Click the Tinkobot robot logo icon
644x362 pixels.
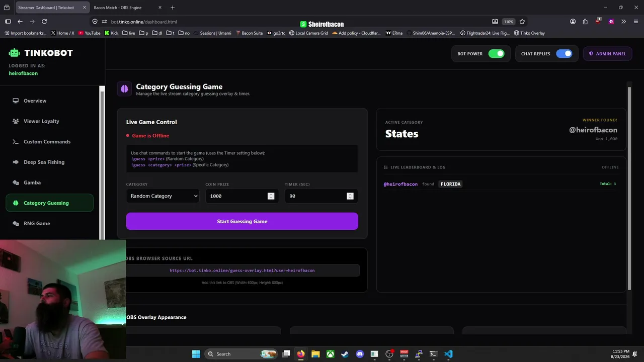14,53
